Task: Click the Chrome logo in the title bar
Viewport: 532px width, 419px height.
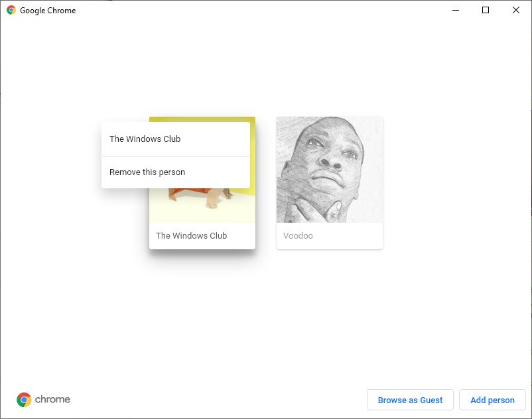Action: [12, 10]
